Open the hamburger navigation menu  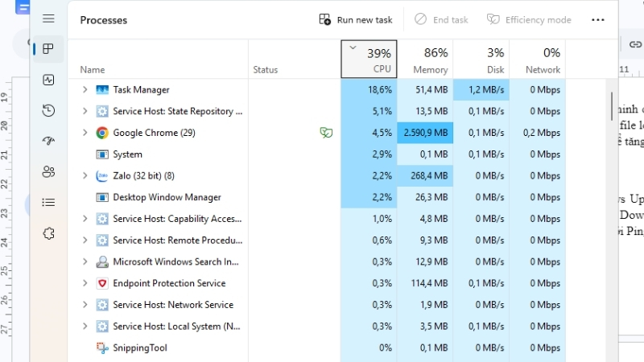point(48,19)
